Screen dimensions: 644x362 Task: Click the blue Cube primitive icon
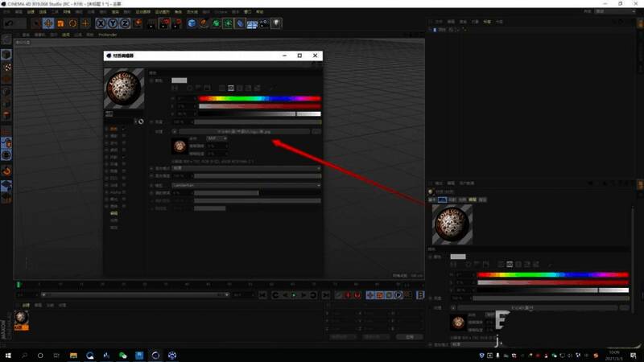click(192, 23)
